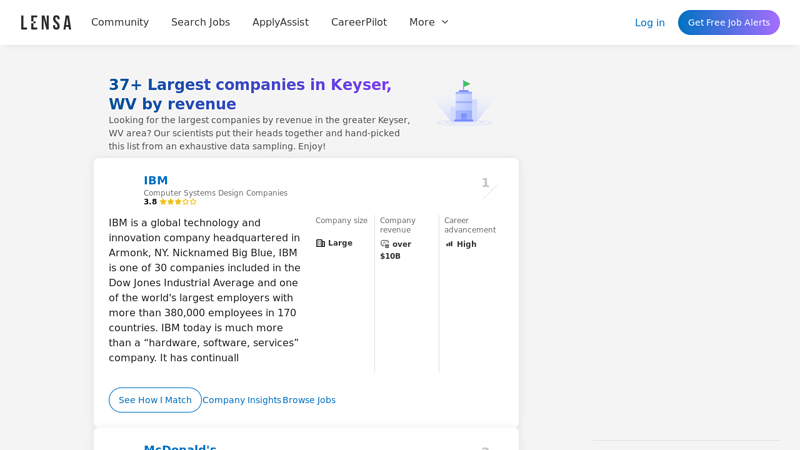Expand the More dropdown menu

tap(429, 22)
